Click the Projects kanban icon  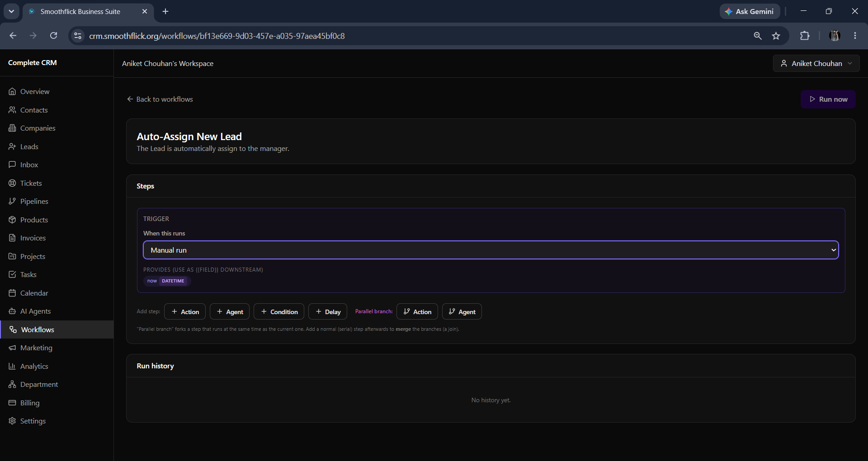coord(12,256)
